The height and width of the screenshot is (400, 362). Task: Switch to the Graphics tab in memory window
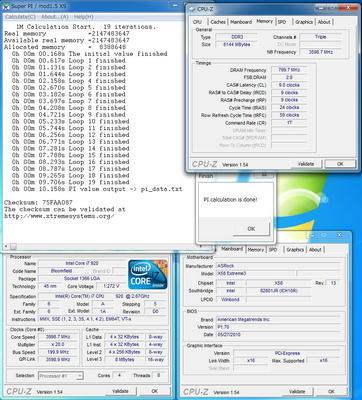click(x=304, y=22)
